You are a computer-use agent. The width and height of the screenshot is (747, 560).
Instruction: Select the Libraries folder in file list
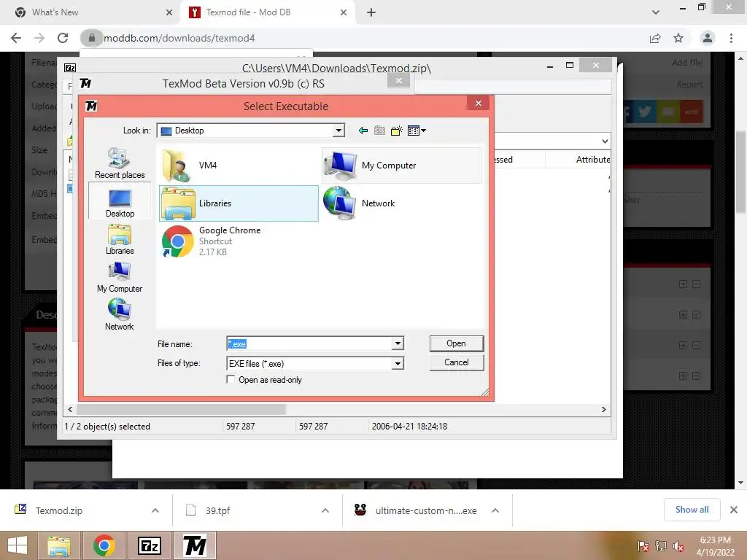point(239,203)
